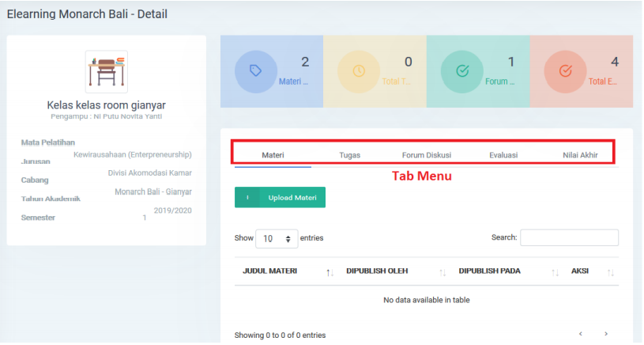Switch to the Evaluasi tab
Viewport: 644px width, 345px height.
pos(503,155)
